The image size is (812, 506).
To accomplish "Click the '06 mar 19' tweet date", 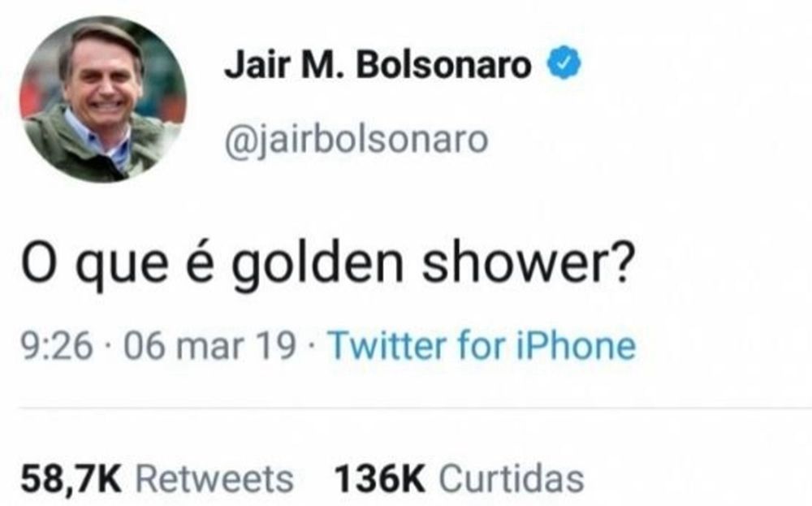I will (x=209, y=345).
